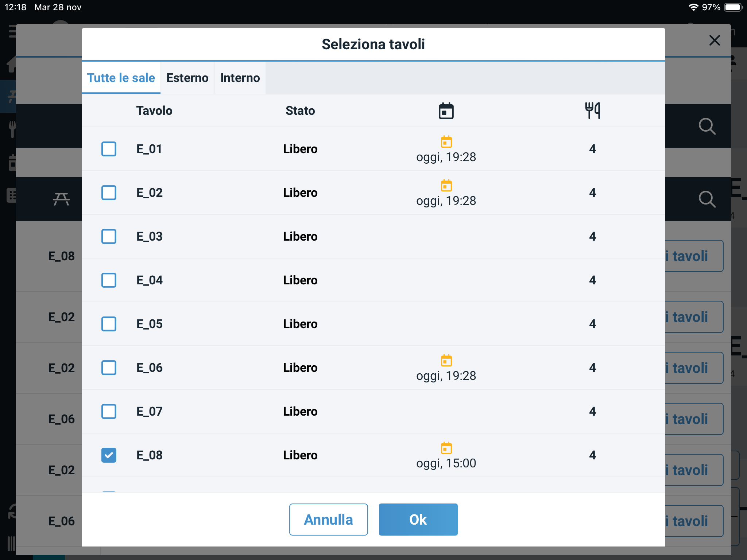Screen dimensions: 747x560
Task: Select the Tutte le sale tab
Action: [121, 78]
